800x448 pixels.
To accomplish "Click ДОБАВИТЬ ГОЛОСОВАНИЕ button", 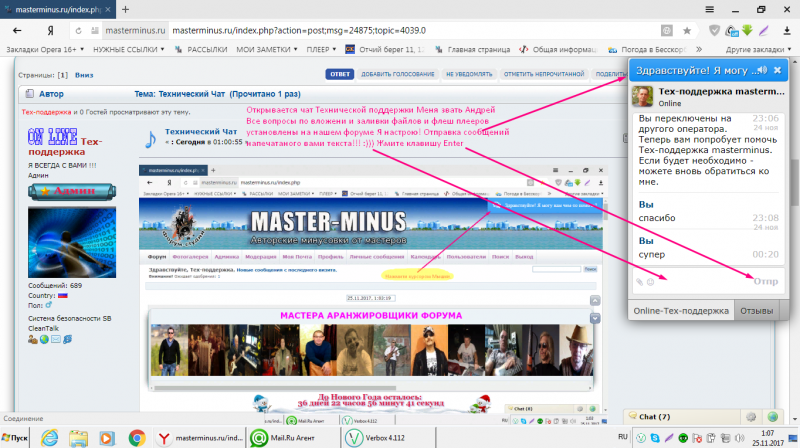I will 397,74.
